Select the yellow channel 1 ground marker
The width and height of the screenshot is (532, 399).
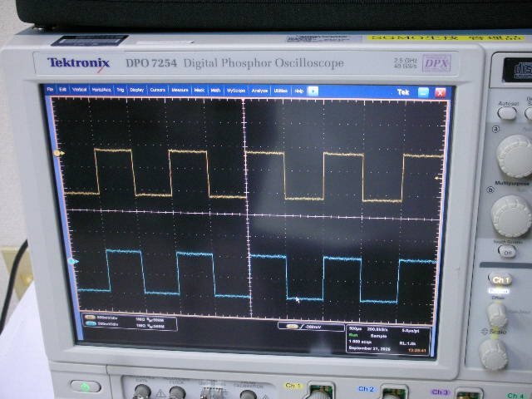click(x=59, y=153)
